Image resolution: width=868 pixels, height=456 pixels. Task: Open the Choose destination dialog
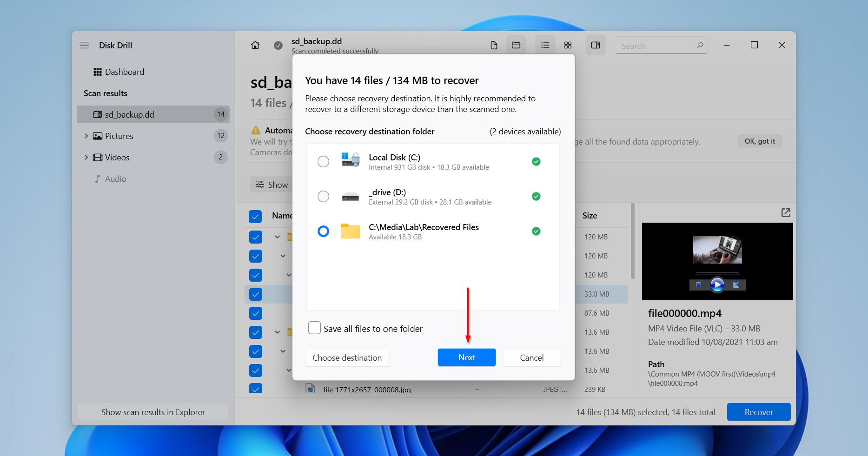(347, 357)
